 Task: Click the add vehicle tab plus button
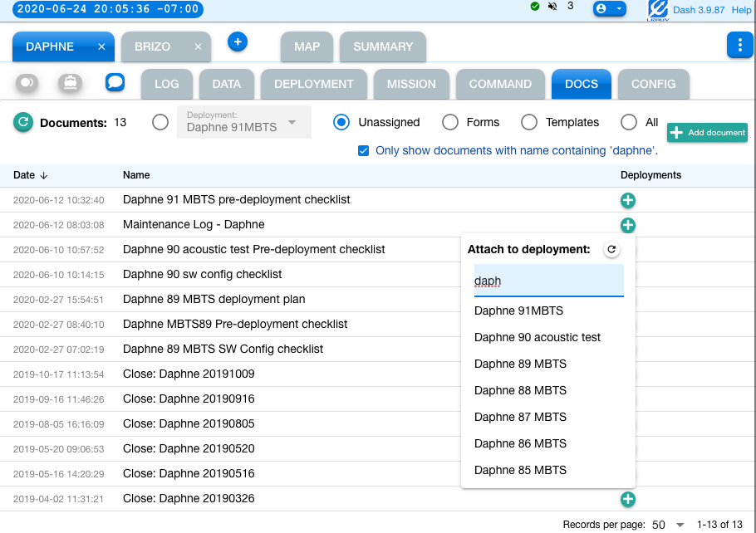(x=238, y=42)
